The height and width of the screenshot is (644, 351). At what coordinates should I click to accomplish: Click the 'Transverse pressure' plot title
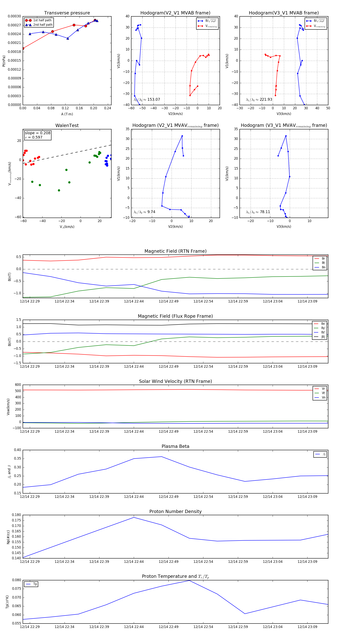[x=67, y=13]
